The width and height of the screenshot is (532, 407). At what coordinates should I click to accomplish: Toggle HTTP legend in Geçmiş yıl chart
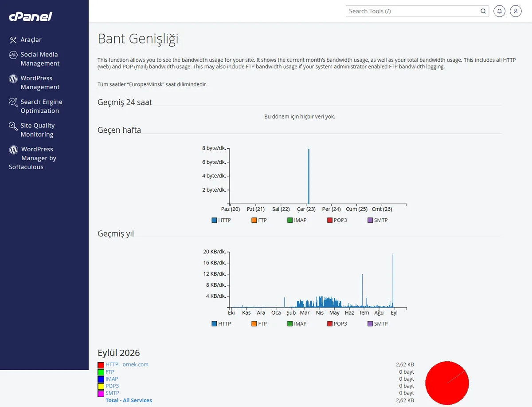coord(221,324)
